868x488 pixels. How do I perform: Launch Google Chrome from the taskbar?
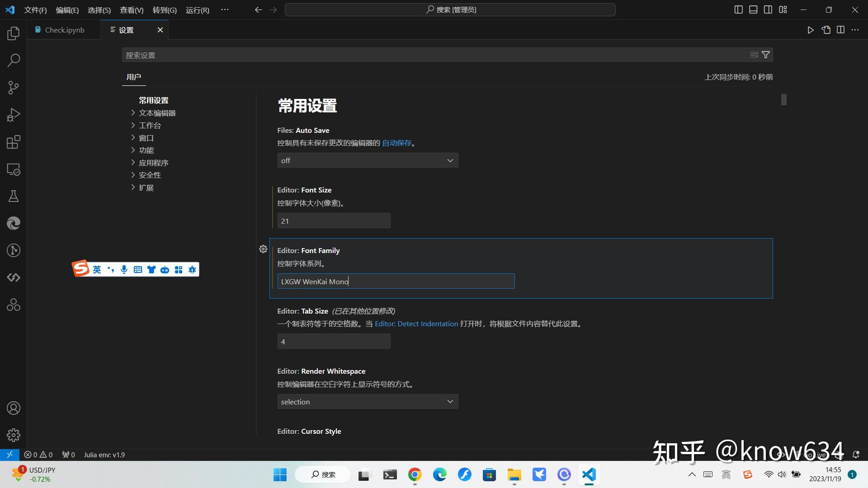point(415,474)
